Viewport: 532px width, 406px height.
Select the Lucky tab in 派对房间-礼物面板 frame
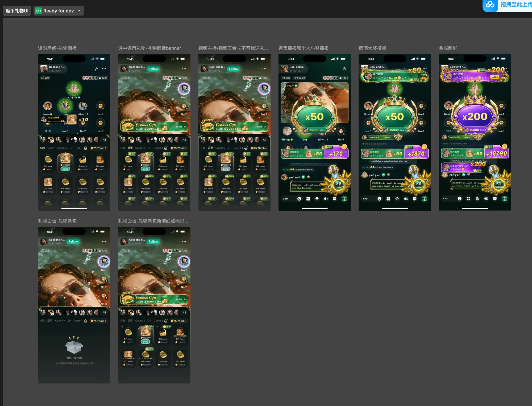tap(51, 148)
